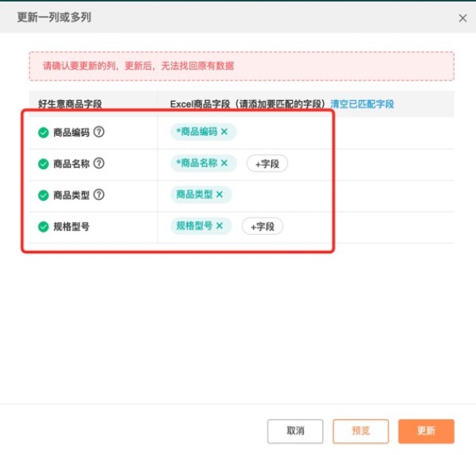The height and width of the screenshot is (455, 476).
Task: Click the 预览 button
Action: point(361,431)
